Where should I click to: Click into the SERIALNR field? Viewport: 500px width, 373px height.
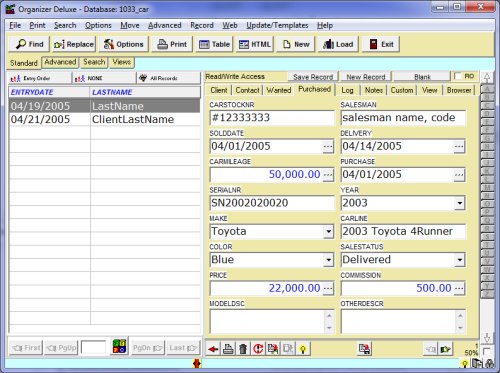[x=272, y=203]
